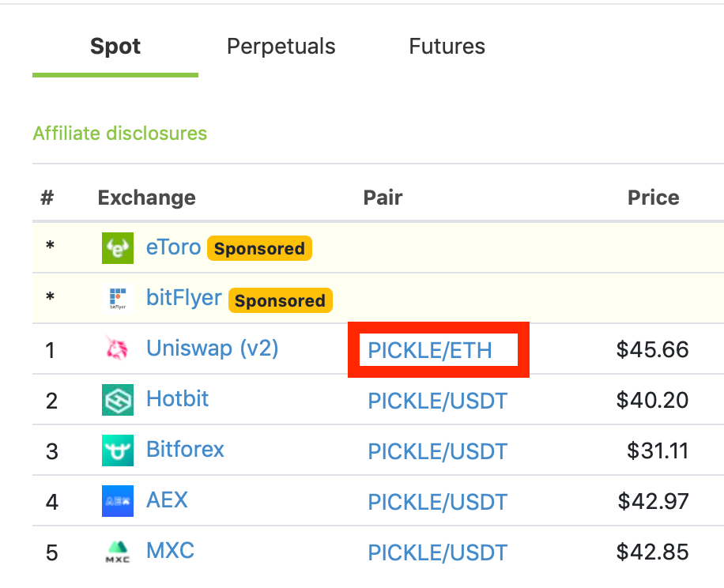Image resolution: width=724 pixels, height=588 pixels.
Task: Switch to the Futures tab
Action: click(447, 47)
